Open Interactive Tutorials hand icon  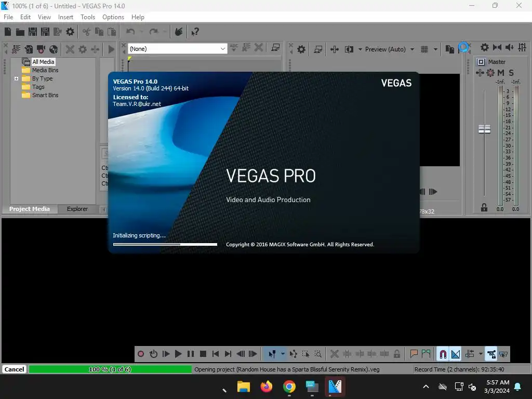(179, 32)
